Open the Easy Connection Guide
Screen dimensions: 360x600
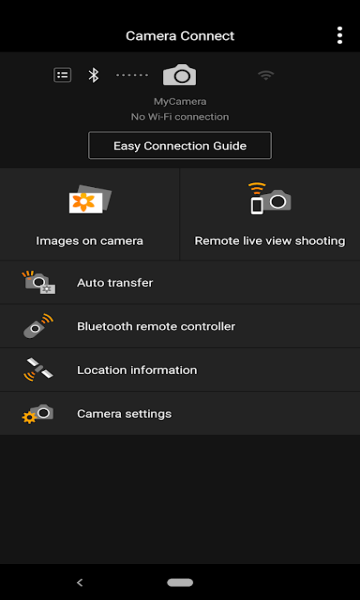180,145
